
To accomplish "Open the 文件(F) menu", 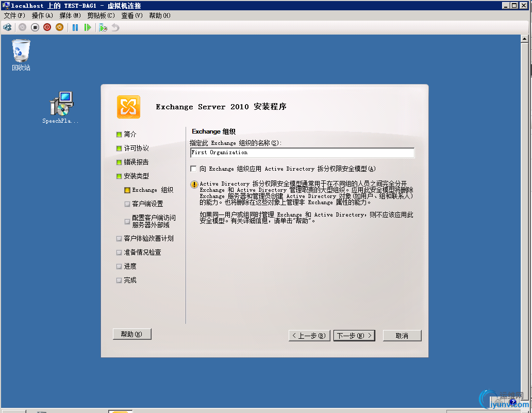I will click(14, 15).
